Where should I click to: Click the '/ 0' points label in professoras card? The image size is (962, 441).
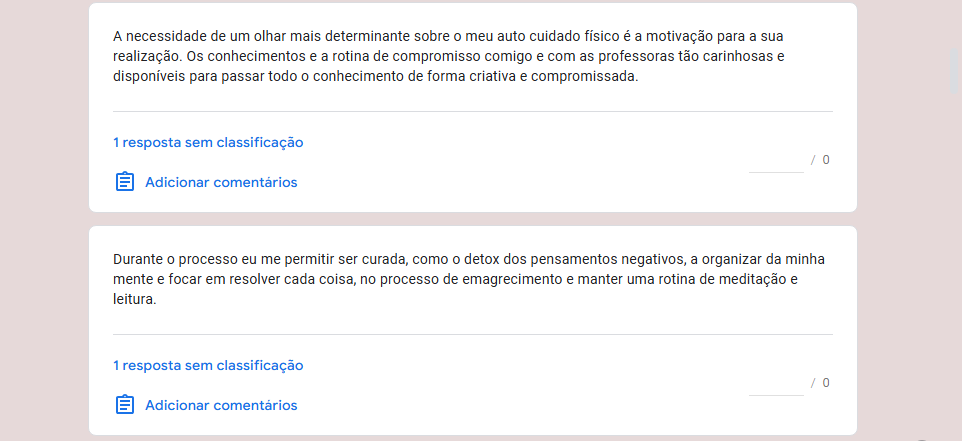coord(820,160)
